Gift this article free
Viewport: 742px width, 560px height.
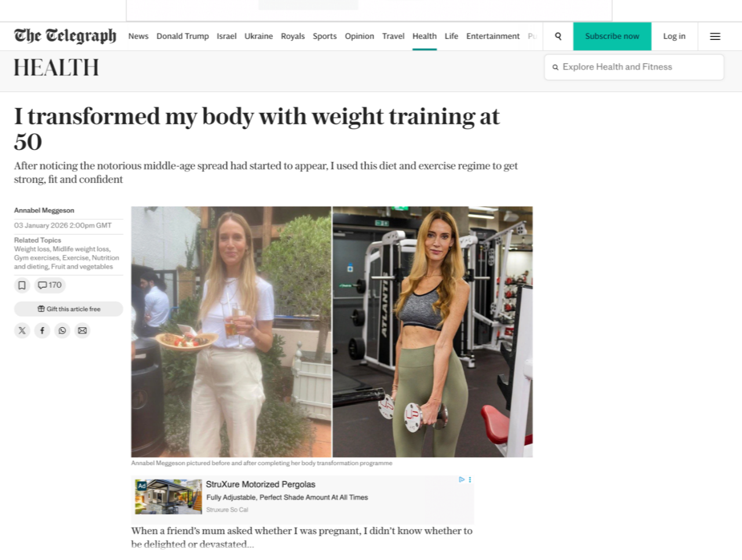tap(68, 309)
